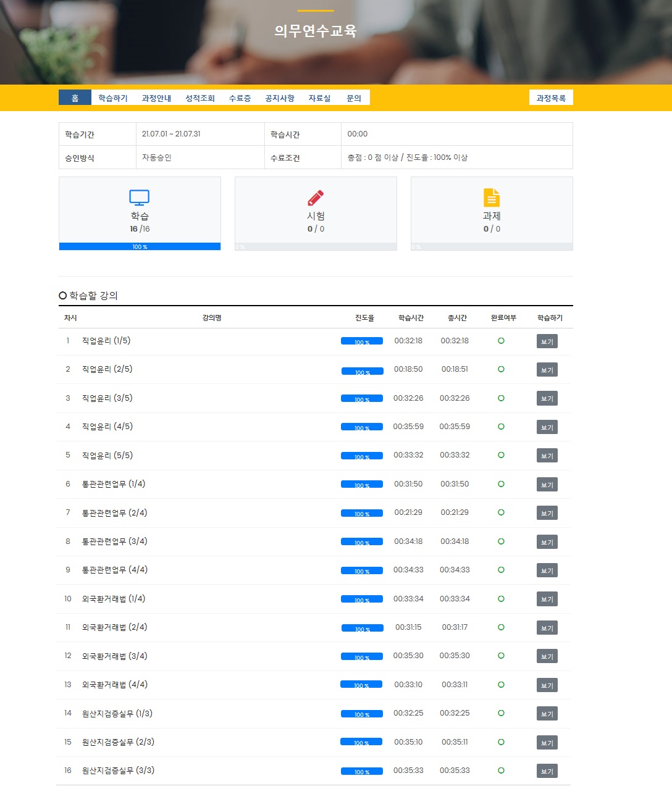The height and width of the screenshot is (802, 672).
Task: Click completion circle for 원산지검증실무 (3/3)
Action: pyautogui.click(x=501, y=771)
